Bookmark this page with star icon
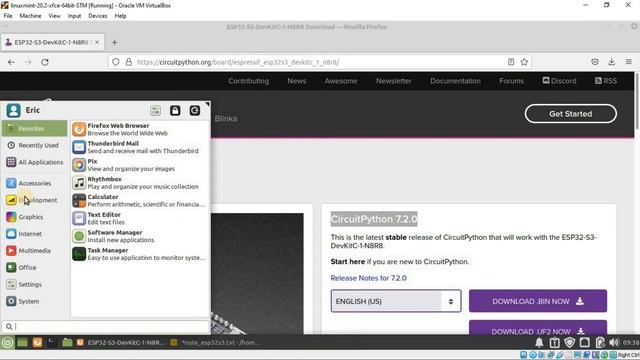640x360 pixels. 524,62
